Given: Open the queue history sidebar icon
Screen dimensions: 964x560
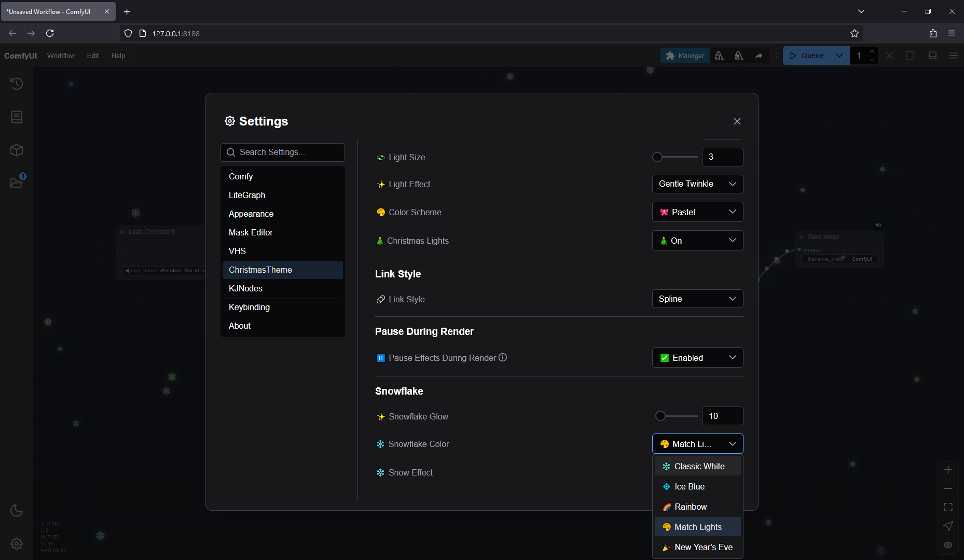Looking at the screenshot, I should click(17, 83).
